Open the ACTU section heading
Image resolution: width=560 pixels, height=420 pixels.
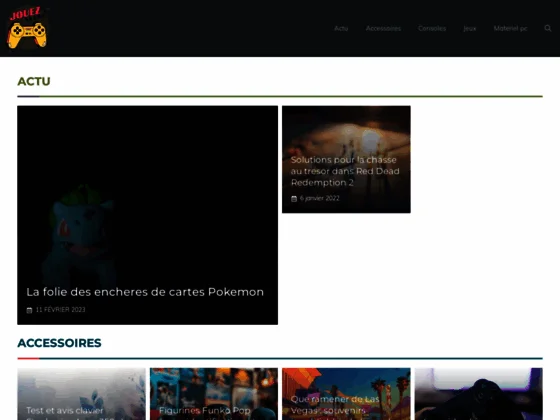pos(34,81)
